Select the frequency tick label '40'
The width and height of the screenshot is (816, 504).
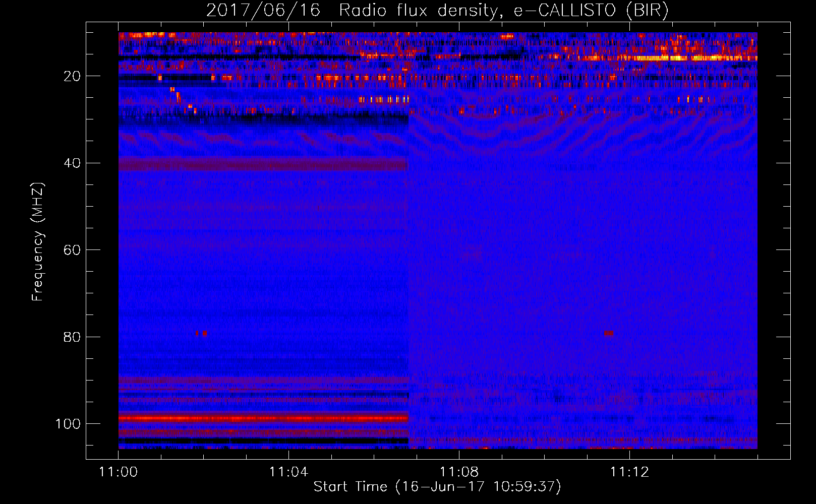pyautogui.click(x=72, y=163)
